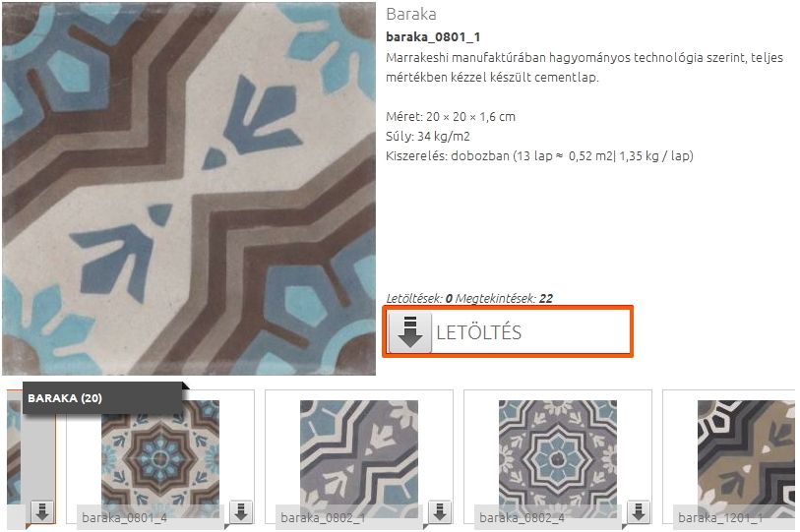Click the Baraka collection heading
The width and height of the screenshot is (800, 532).
tap(411, 14)
